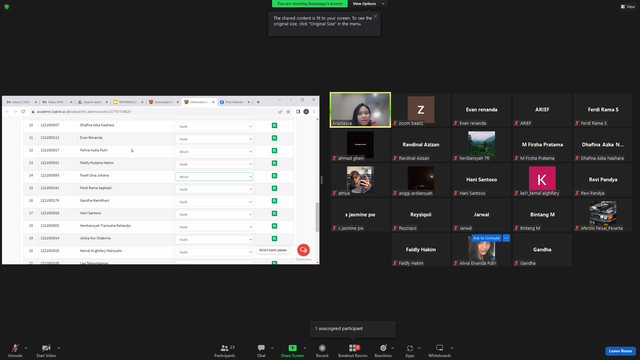This screenshot has height=360, width=640.
Task: Open the Chat panel
Action: pos(261,350)
